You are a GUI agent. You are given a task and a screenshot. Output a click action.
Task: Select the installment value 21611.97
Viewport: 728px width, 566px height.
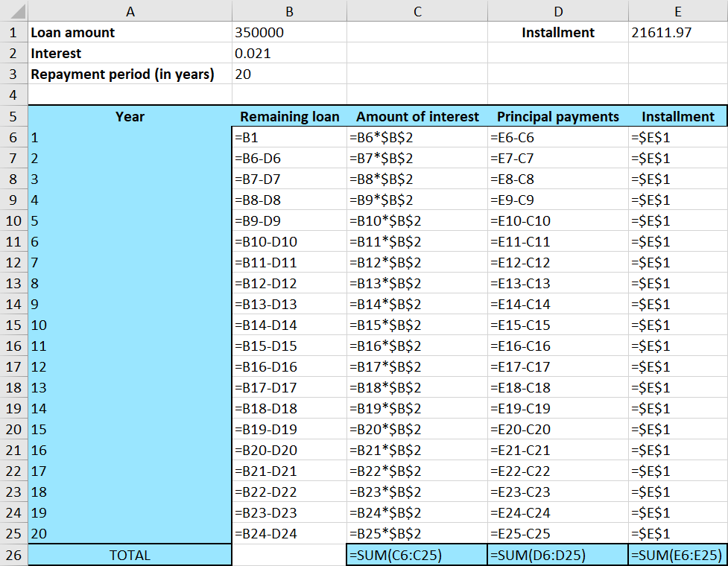tap(677, 33)
